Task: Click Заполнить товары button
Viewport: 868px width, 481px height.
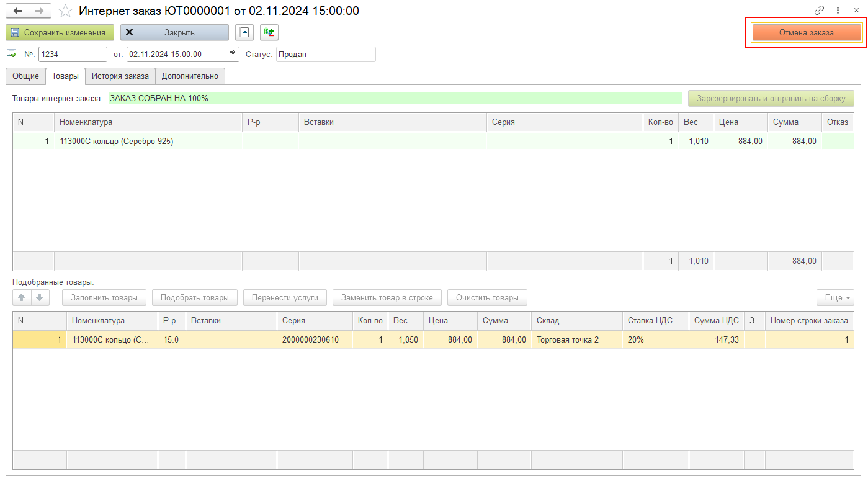Action: click(104, 297)
